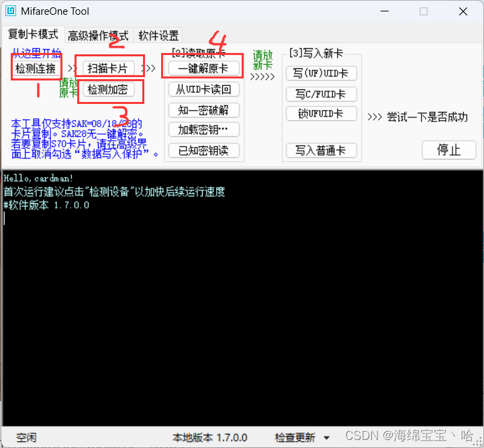This screenshot has height=448, width=484.
Task: Click 从UID卡读回 button
Action: (203, 89)
